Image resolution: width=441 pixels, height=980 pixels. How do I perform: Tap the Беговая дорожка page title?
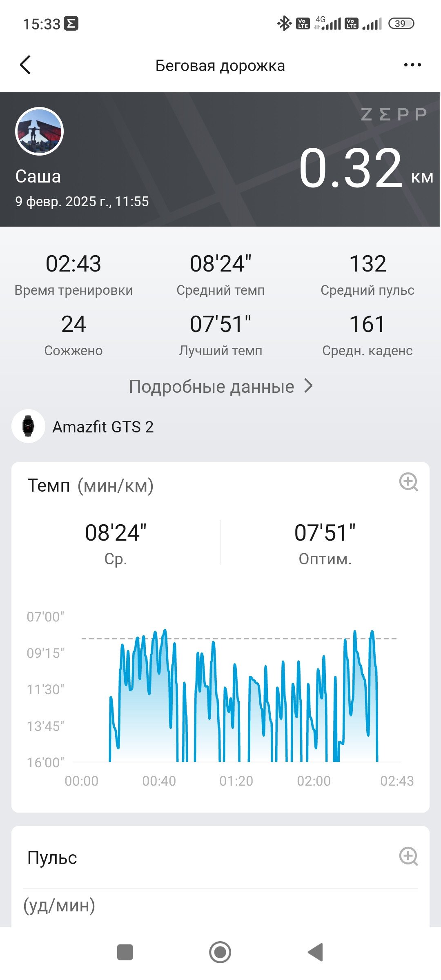pos(220,66)
